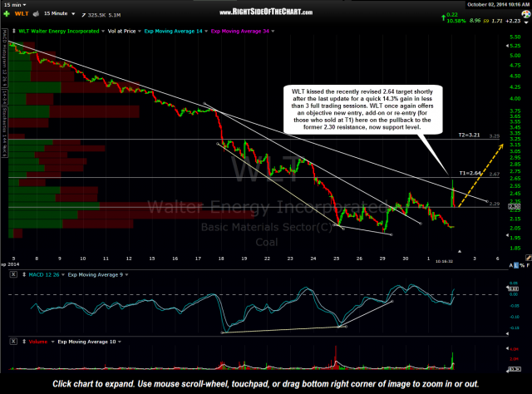Click date label 18 on time axis
Screen dimensions: 532x394
(221, 259)
